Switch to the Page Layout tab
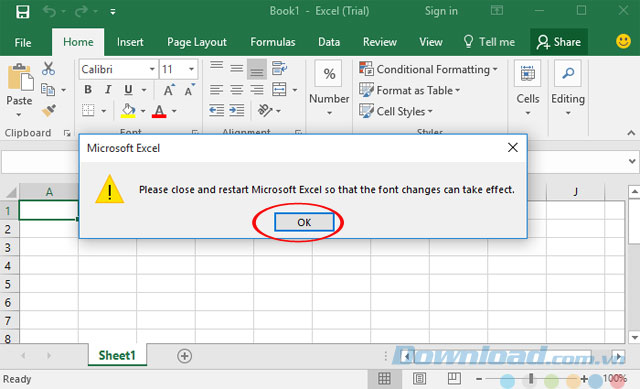The height and width of the screenshot is (389, 640). point(196,42)
